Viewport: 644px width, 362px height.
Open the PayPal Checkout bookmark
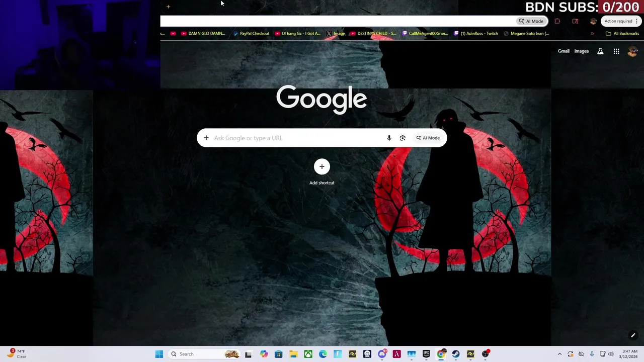click(x=251, y=34)
